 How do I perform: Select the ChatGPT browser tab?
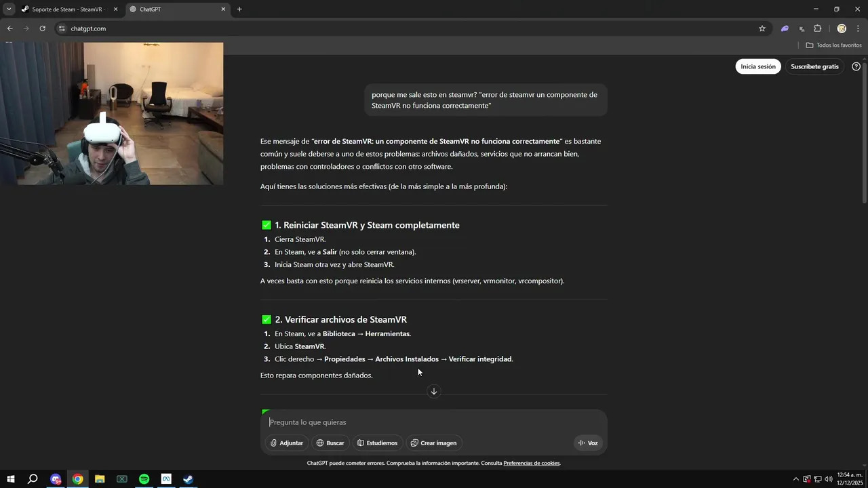177,9
